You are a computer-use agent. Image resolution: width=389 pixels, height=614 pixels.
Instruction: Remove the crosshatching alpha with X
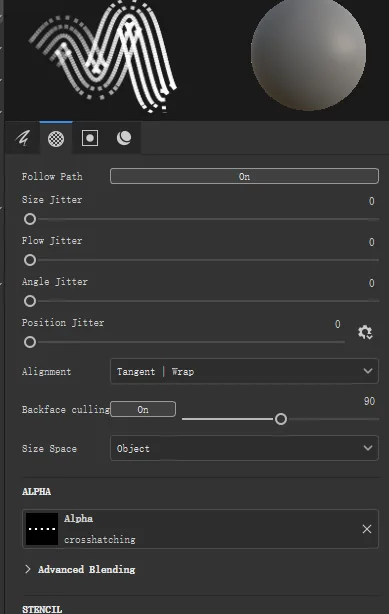pyautogui.click(x=367, y=529)
